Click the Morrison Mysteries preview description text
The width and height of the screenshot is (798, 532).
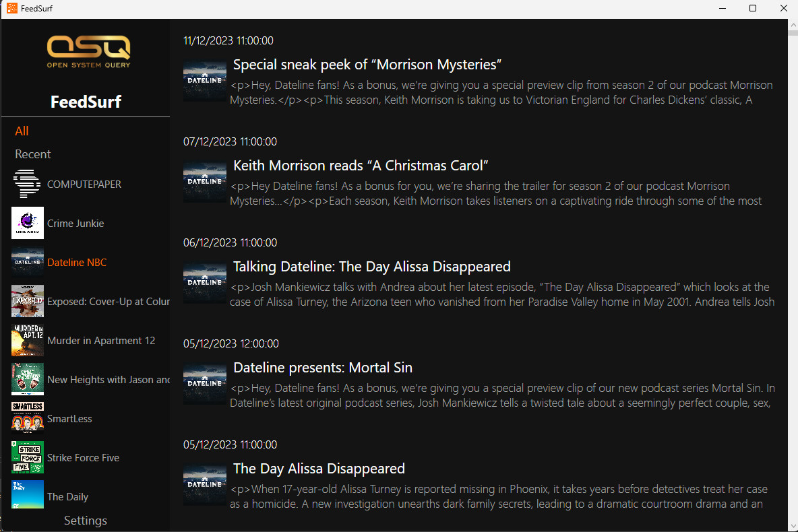click(501, 92)
